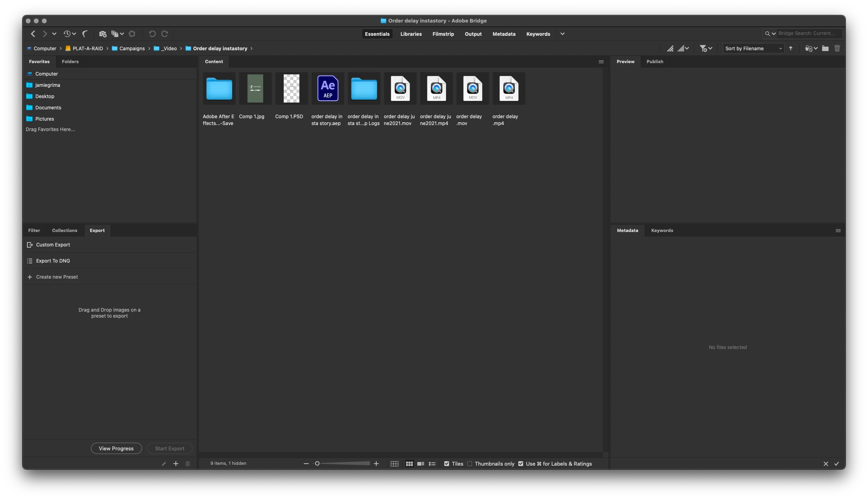The height and width of the screenshot is (499, 868).
Task: Create a new folder with toolbar icon
Action: [825, 48]
